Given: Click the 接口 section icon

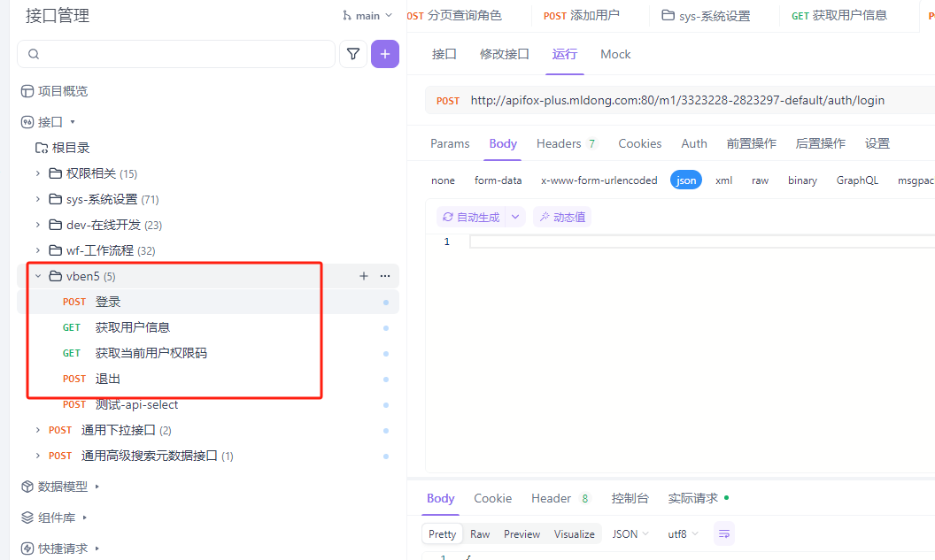Looking at the screenshot, I should pyautogui.click(x=27, y=122).
